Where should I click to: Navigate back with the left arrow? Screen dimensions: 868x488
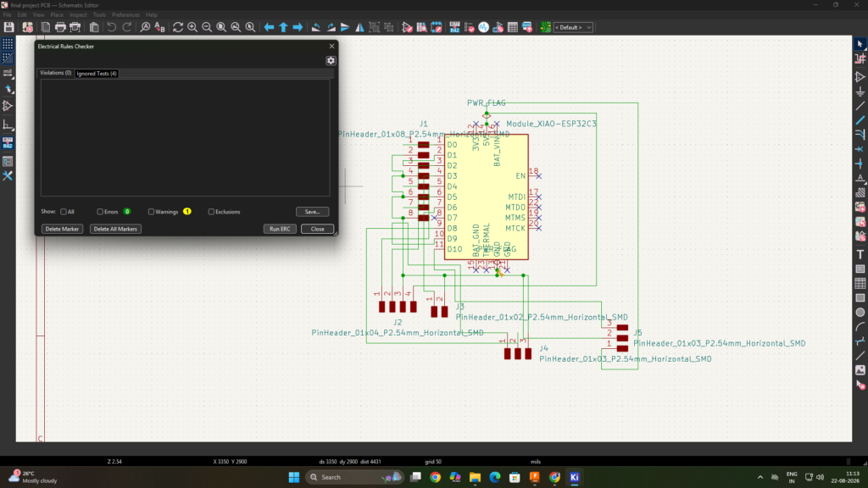point(269,27)
